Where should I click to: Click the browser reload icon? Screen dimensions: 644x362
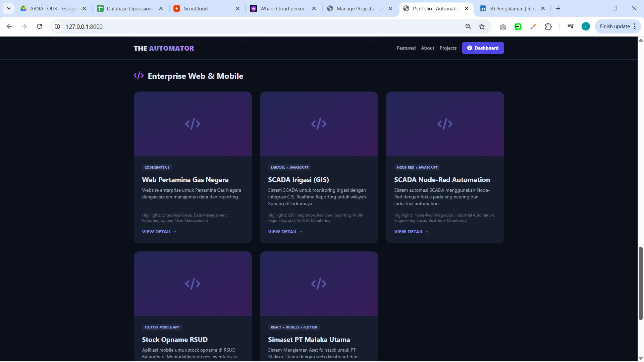pos(39,26)
